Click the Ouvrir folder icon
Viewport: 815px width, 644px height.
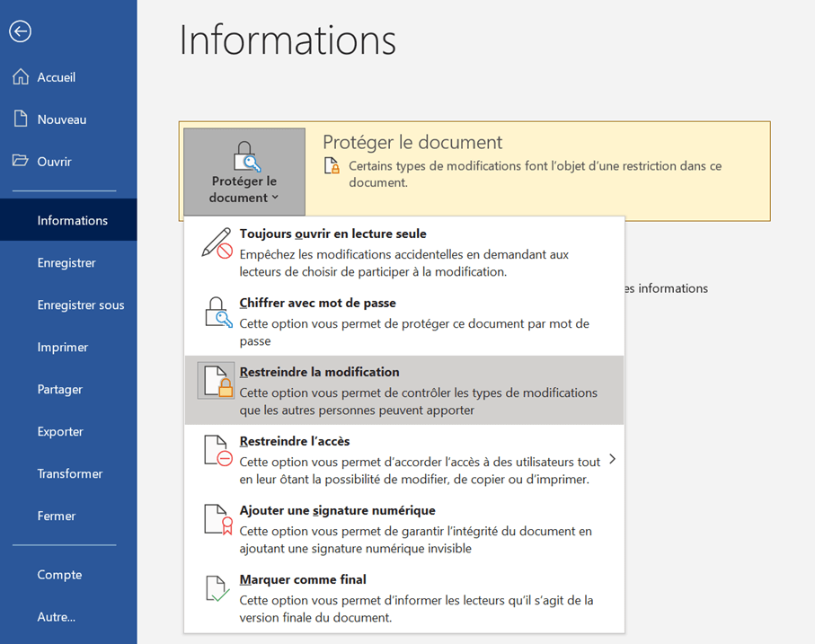[x=21, y=161]
